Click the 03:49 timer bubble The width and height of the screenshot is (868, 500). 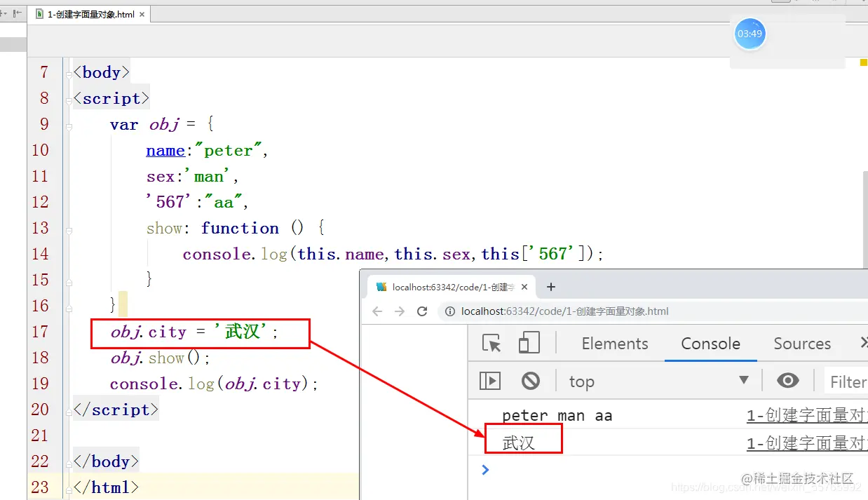pos(750,34)
